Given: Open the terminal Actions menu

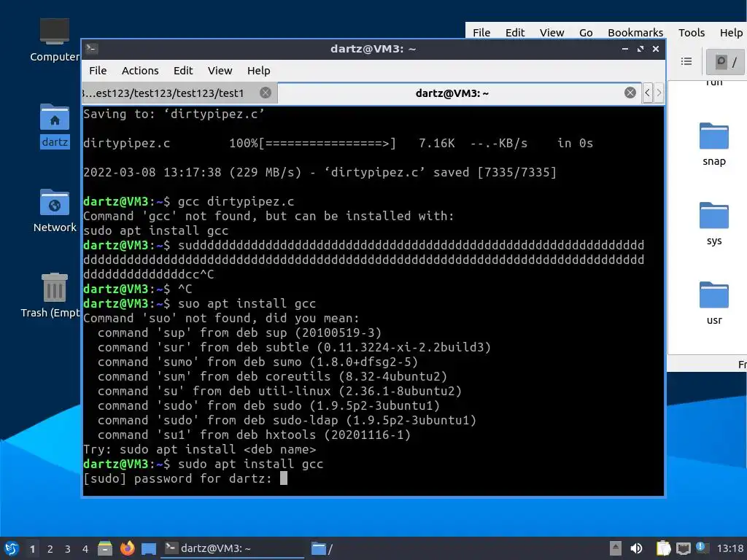Looking at the screenshot, I should [140, 71].
